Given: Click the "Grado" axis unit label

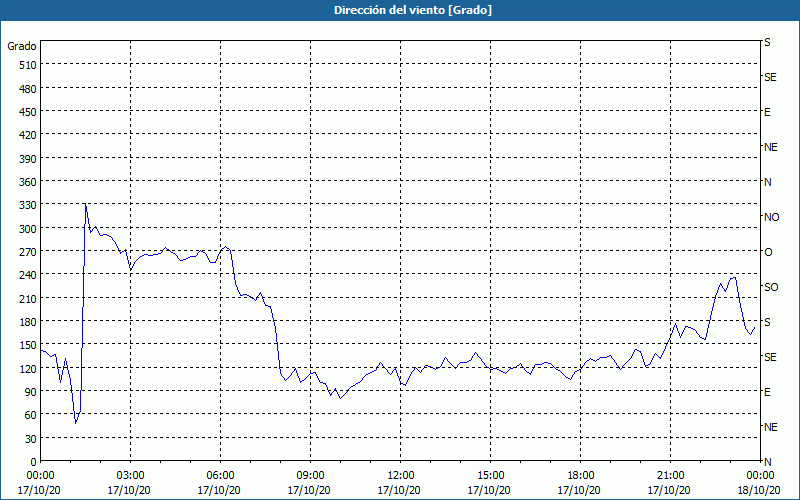Looking at the screenshot, I should pyautogui.click(x=22, y=46).
